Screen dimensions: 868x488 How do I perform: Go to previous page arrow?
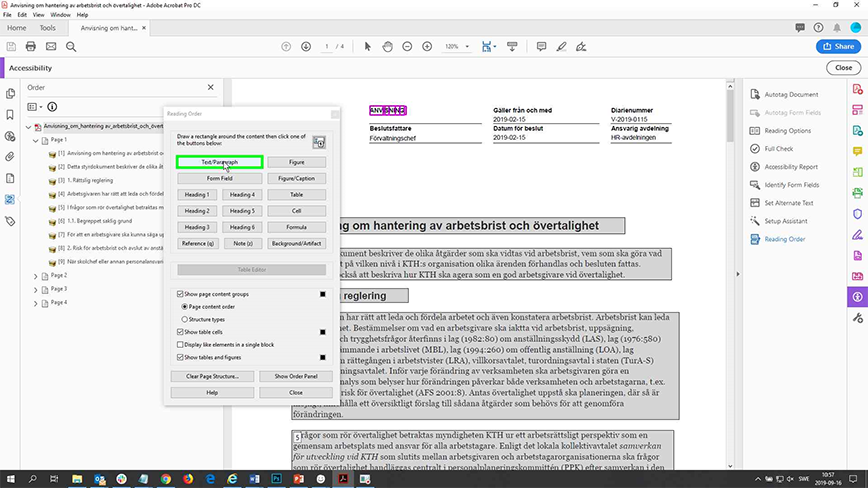tap(286, 46)
